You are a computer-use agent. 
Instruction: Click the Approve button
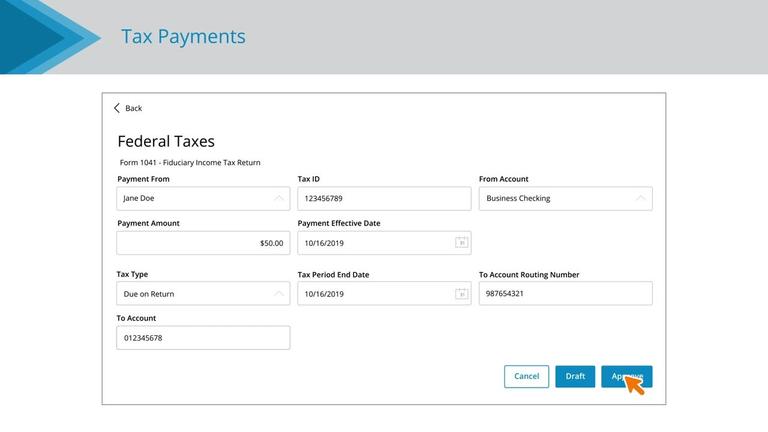click(x=627, y=376)
